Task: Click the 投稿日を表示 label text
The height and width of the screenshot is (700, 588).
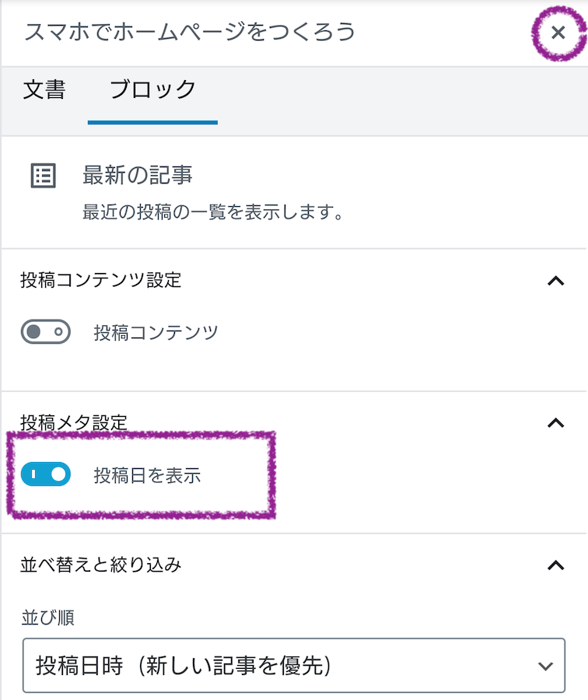Action: coord(147,475)
